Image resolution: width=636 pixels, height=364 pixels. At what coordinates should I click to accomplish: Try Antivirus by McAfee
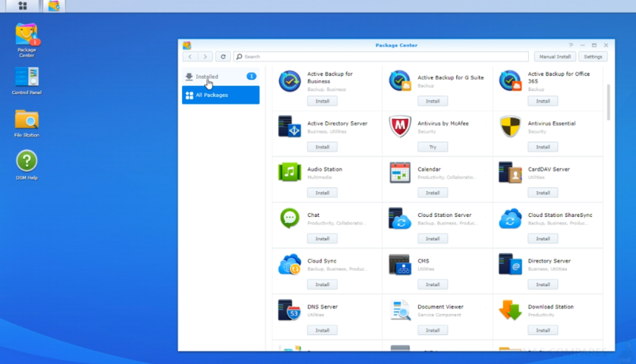(433, 146)
